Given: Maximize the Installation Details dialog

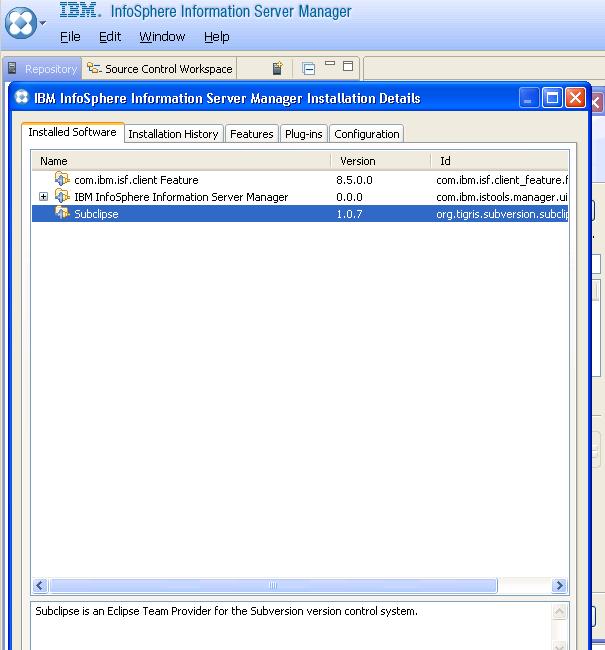Looking at the screenshot, I should coord(552,98).
